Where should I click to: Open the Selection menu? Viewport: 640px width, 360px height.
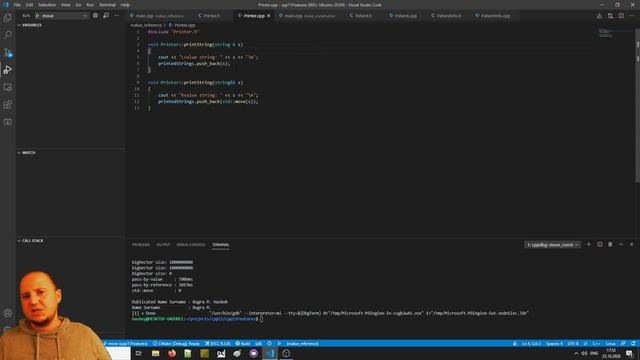pyautogui.click(x=47, y=5)
